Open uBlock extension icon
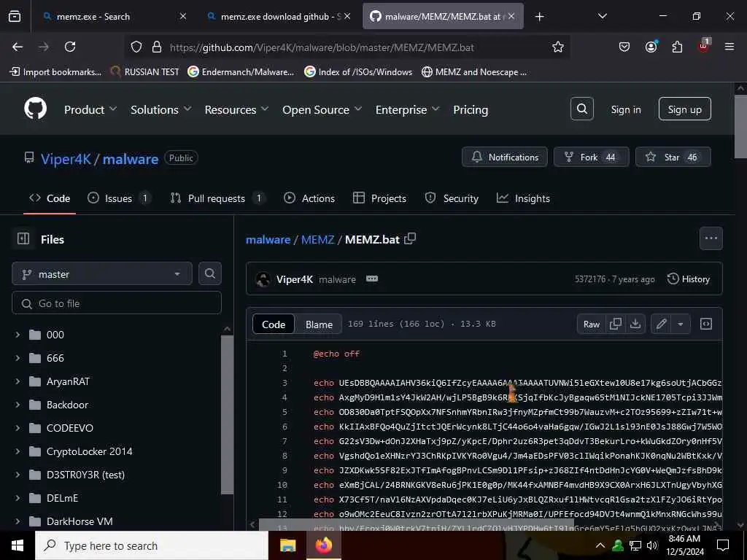The height and width of the screenshot is (560, 747). click(x=704, y=46)
